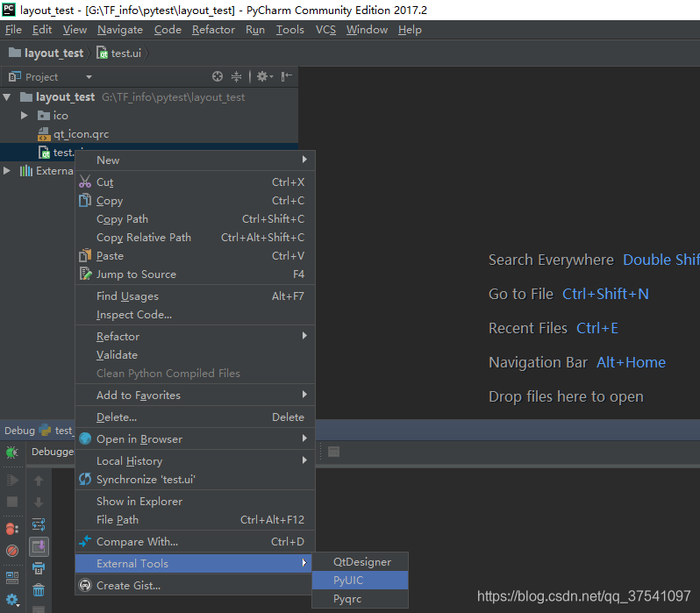This screenshot has height=613, width=700.
Task: Expand Local History submenu
Action: 195,460
